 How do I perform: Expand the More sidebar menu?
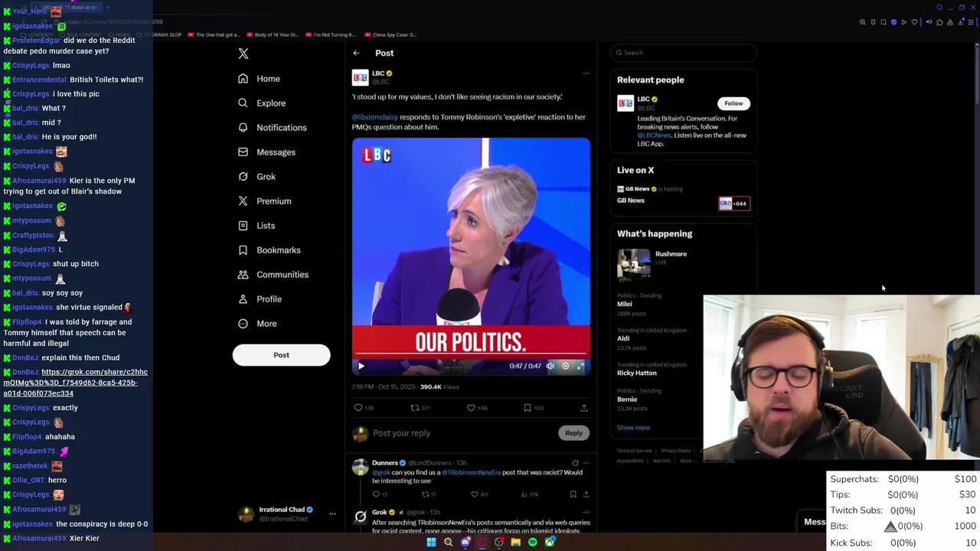257,324
